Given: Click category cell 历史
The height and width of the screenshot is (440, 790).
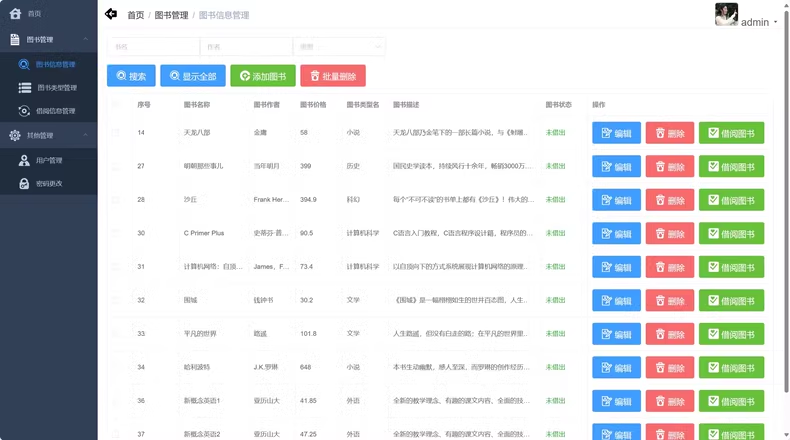Looking at the screenshot, I should [x=353, y=166].
